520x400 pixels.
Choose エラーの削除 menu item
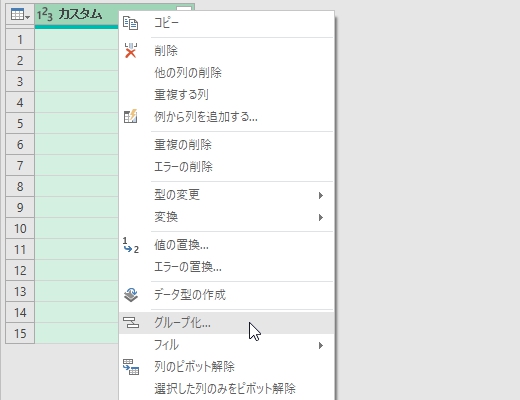click(x=226, y=167)
